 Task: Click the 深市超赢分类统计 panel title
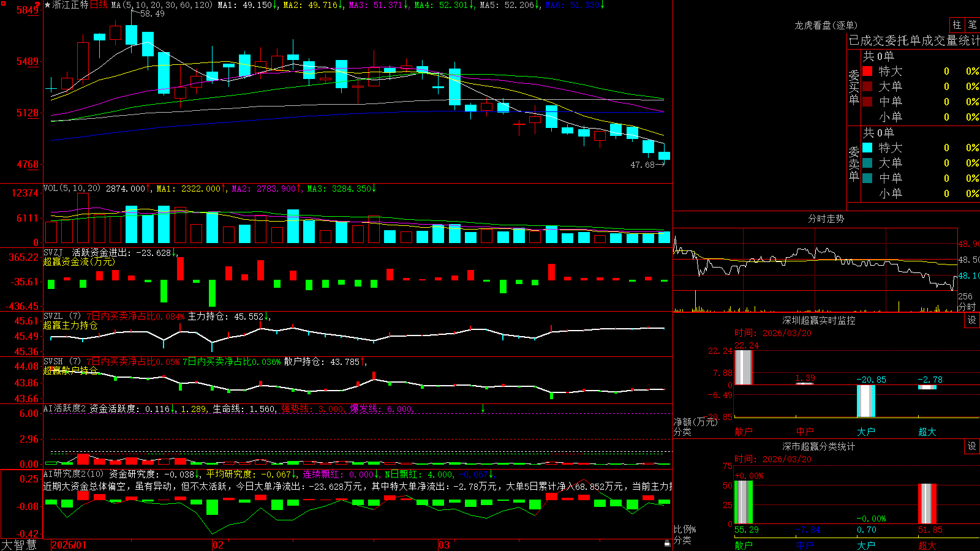click(819, 446)
